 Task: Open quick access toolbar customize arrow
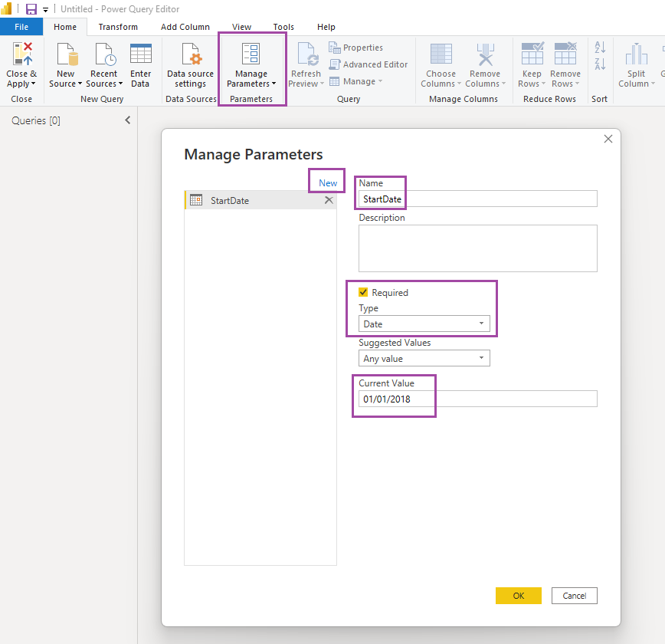[45, 10]
